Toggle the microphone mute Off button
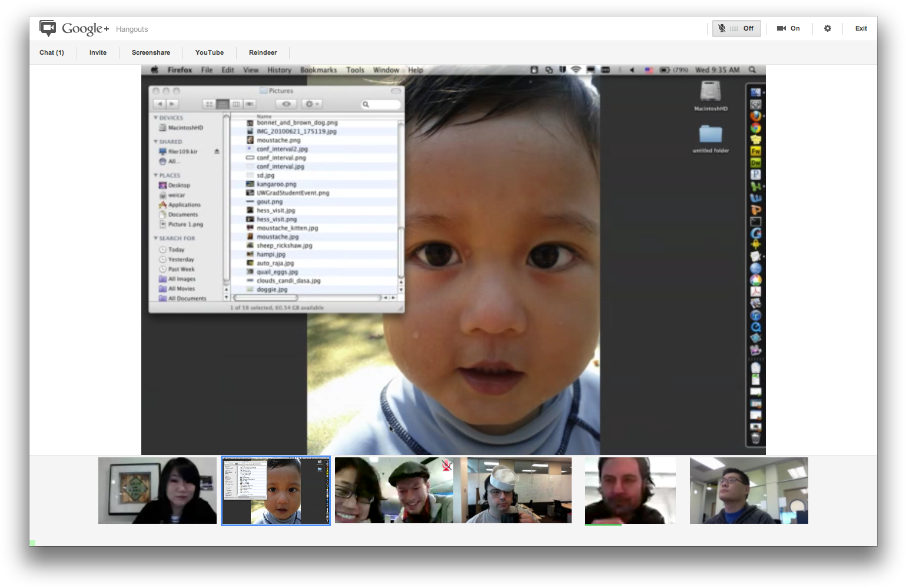 click(736, 28)
